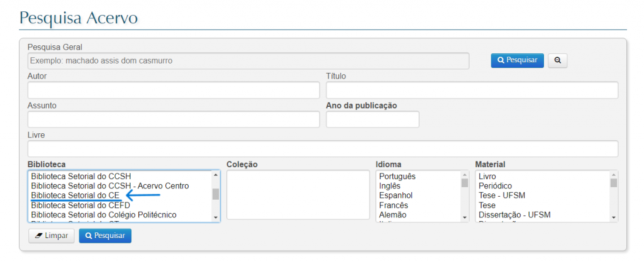Viewport: 644px width, 262px height.
Task: Select Tese - UFSM material type
Action: point(502,195)
